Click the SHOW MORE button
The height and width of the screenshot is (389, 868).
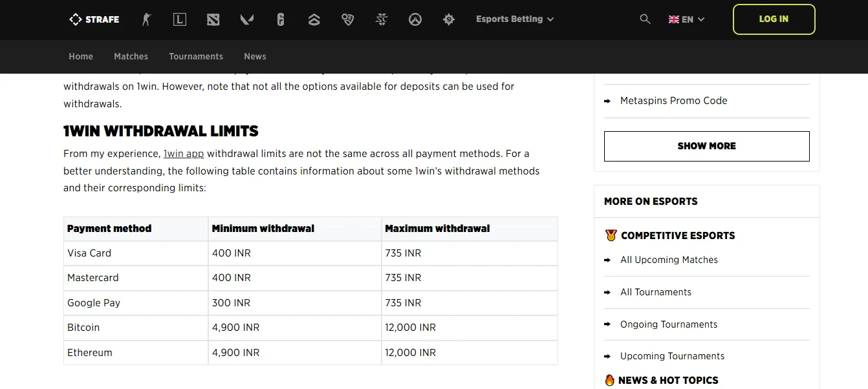pyautogui.click(x=706, y=146)
